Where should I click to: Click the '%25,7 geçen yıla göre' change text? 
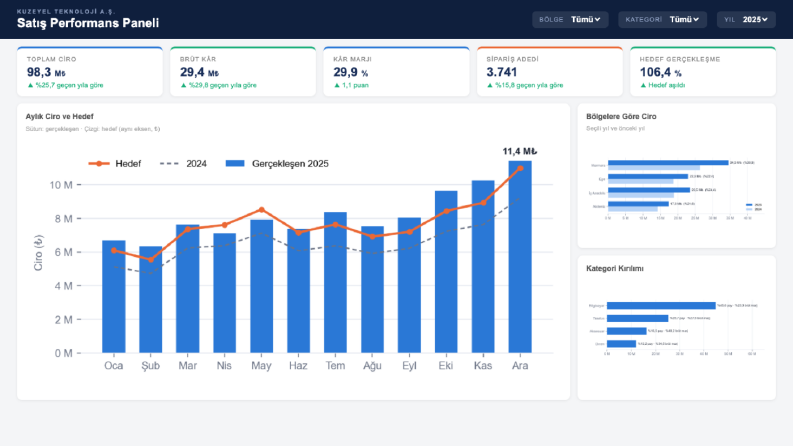tap(69, 85)
